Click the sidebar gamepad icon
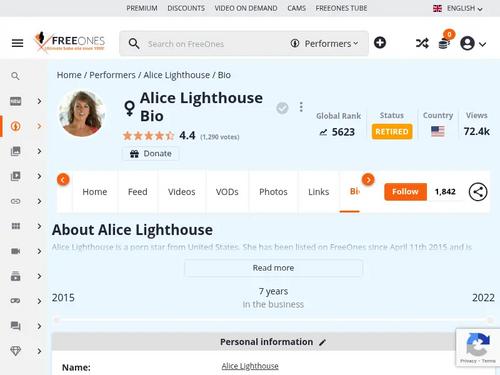Image resolution: width=500 pixels, height=375 pixels. click(16, 301)
